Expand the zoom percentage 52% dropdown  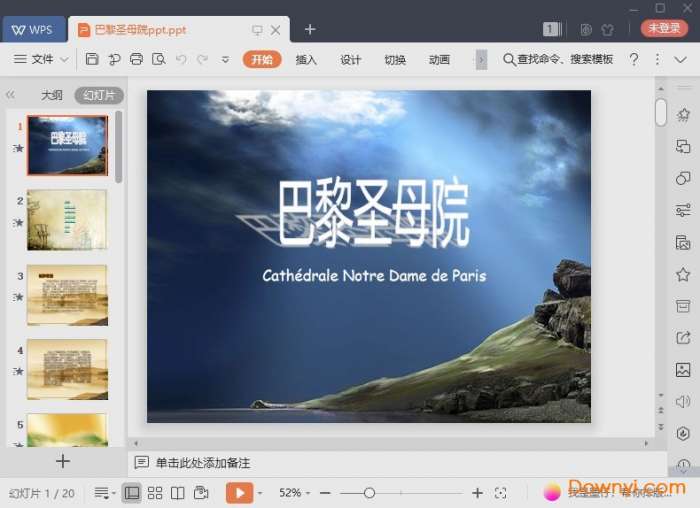point(295,493)
